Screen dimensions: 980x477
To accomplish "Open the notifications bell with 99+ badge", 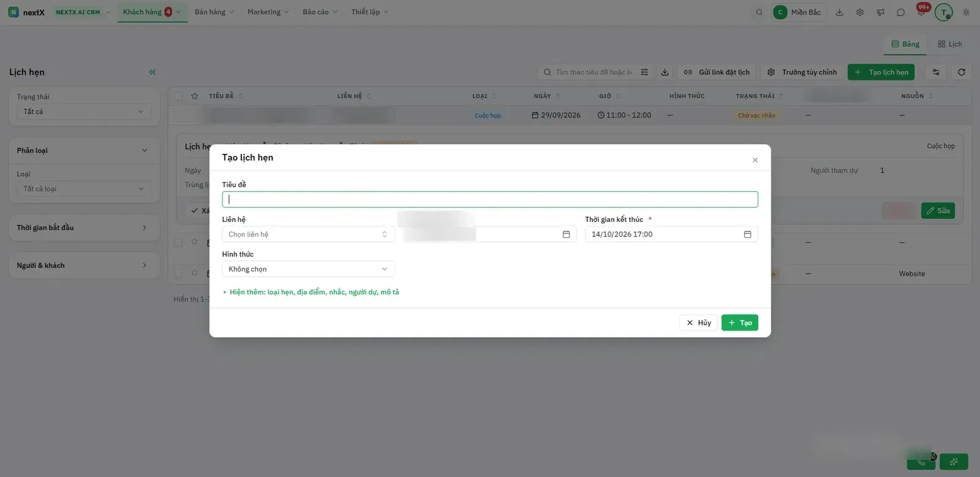I will click(x=921, y=12).
